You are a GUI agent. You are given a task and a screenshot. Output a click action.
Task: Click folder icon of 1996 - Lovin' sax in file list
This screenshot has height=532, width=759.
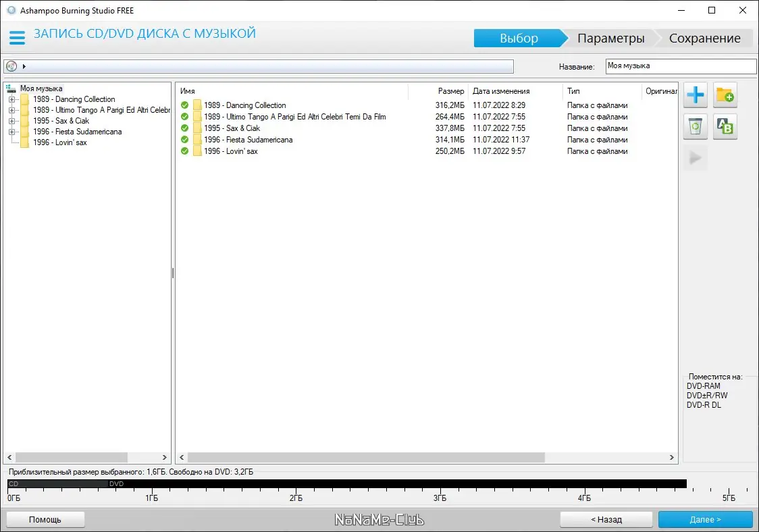click(x=197, y=151)
